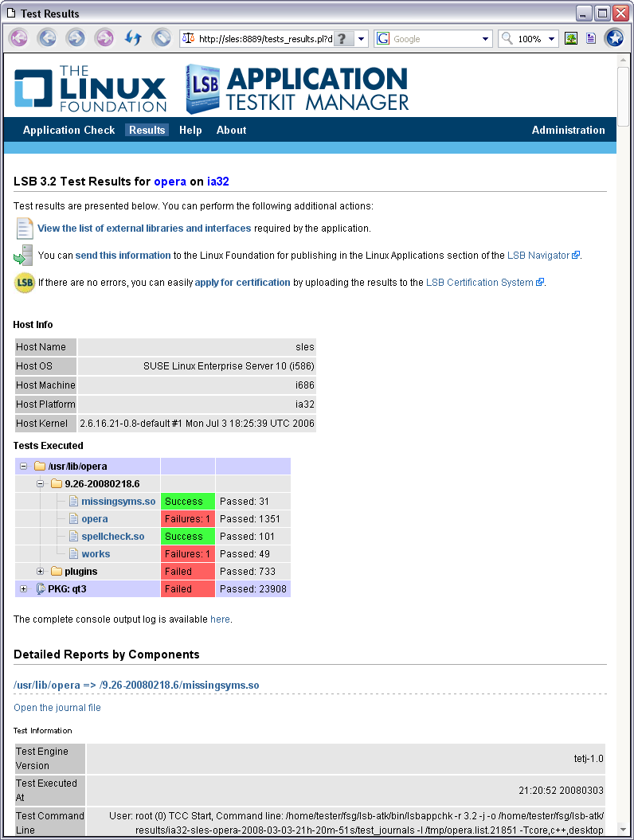Click the rewind navigation button in toolbar

tap(19, 38)
